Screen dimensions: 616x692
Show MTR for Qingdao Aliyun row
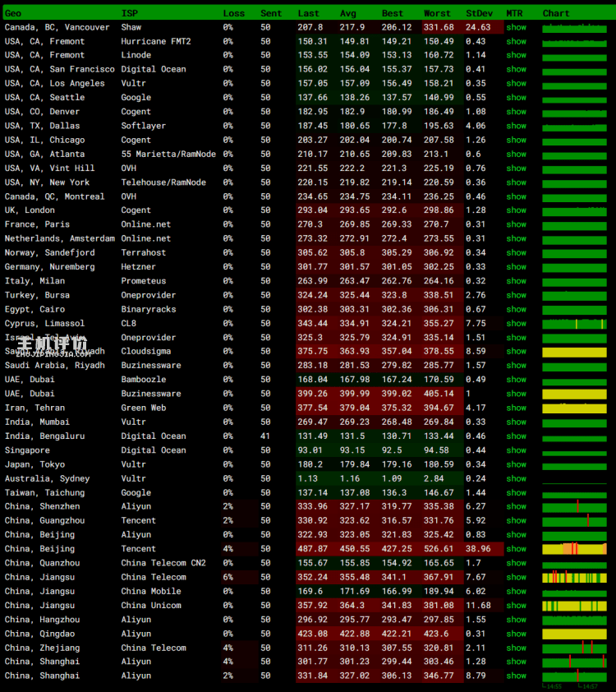[x=516, y=634]
